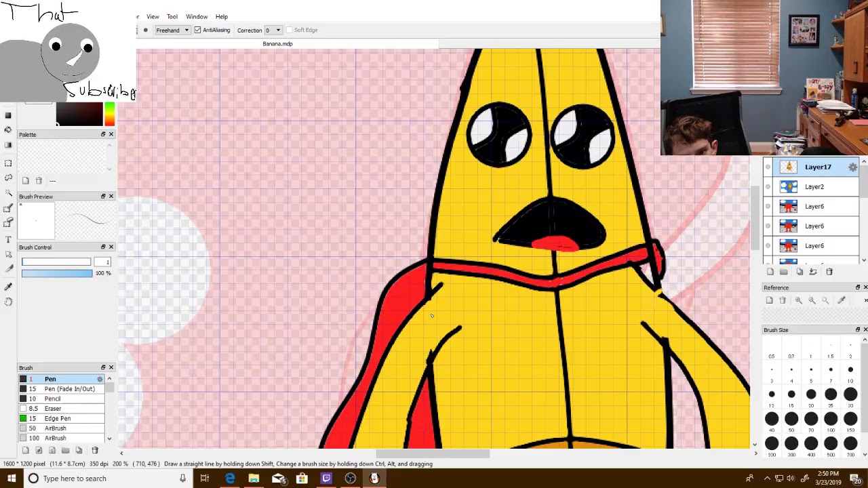Select the Bucket fill tool
Screen dimensions: 868x488
(x=8, y=130)
